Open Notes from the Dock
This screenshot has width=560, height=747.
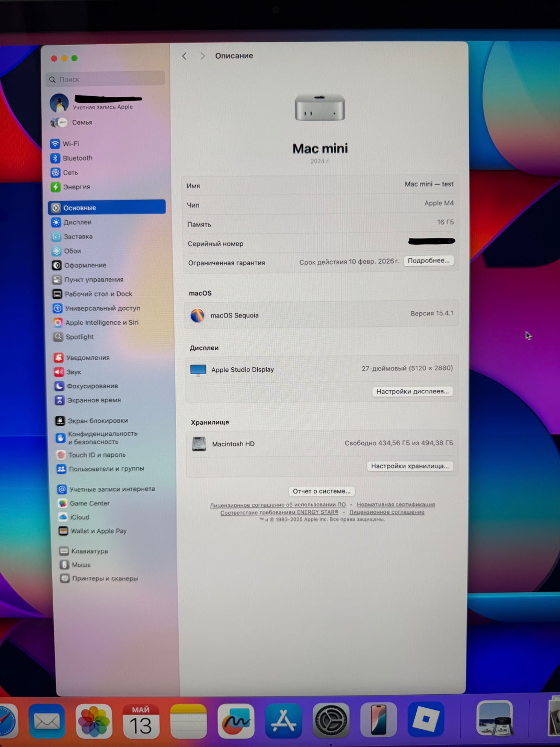[x=188, y=721]
